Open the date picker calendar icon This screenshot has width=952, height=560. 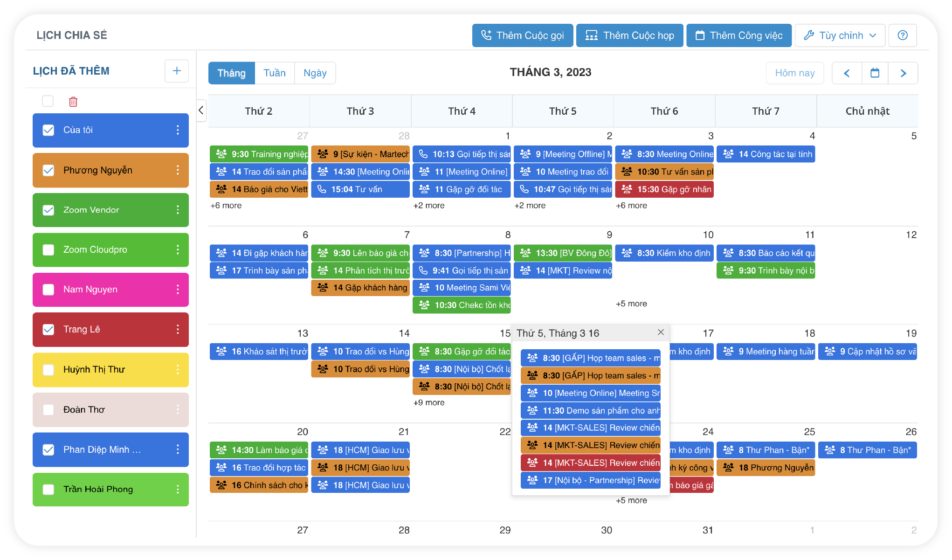tap(875, 73)
